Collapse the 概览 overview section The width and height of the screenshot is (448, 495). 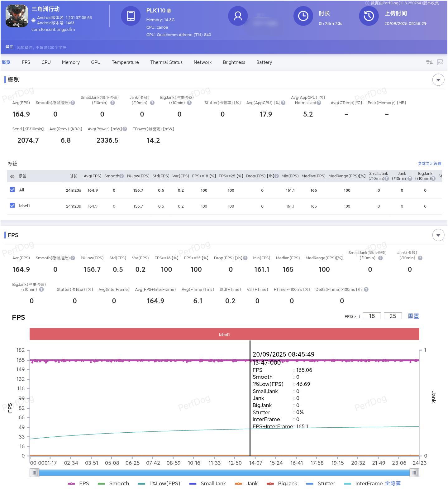438,80
